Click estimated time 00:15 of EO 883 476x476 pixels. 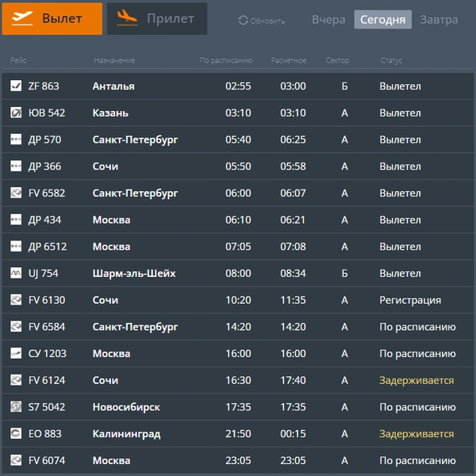pos(293,433)
